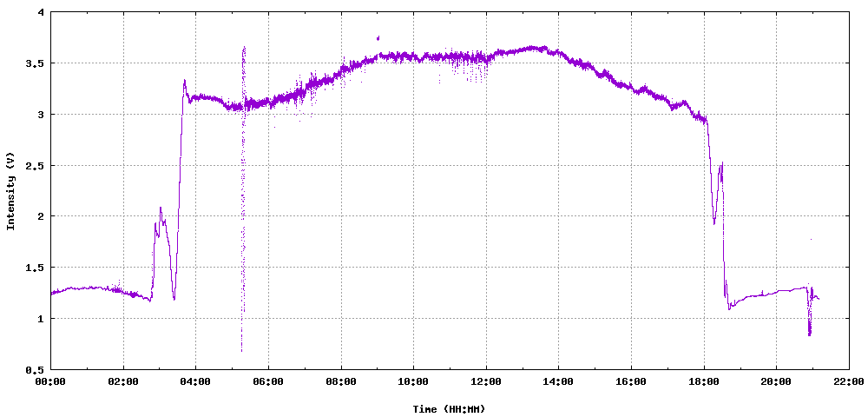This screenshot has width=868, height=417.
Task: Select the '10:00' time tick label
Action: click(413, 381)
